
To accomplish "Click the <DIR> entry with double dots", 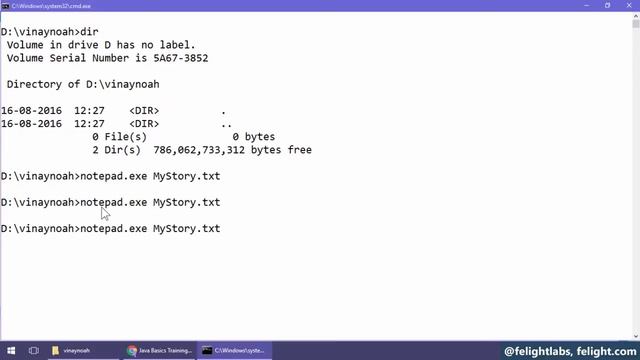I will (x=116, y=124).
